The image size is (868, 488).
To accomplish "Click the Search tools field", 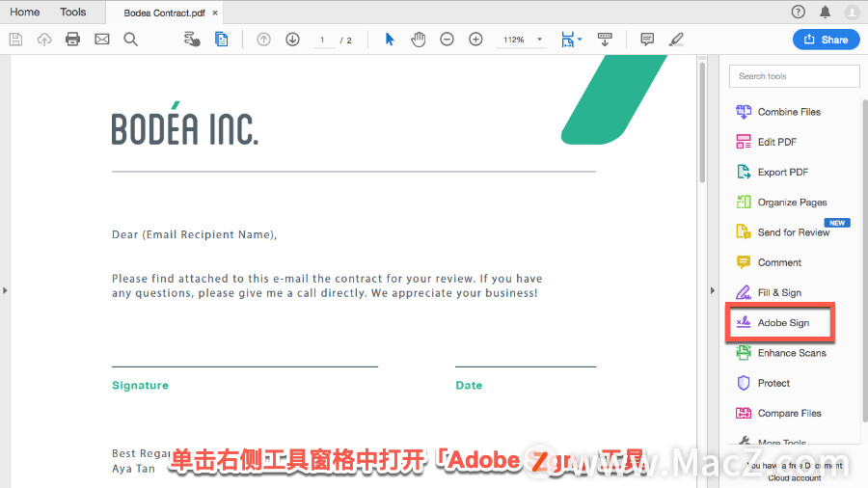I will (795, 76).
